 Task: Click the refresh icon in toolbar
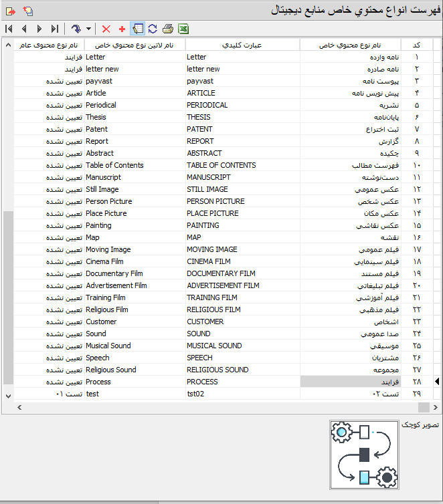click(153, 29)
